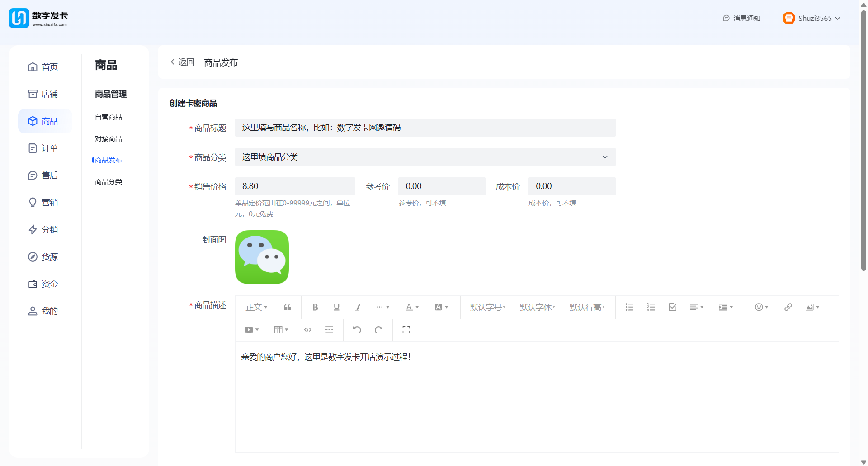Click 返回 to go back
Viewport: 868px width, 466px height.
182,62
